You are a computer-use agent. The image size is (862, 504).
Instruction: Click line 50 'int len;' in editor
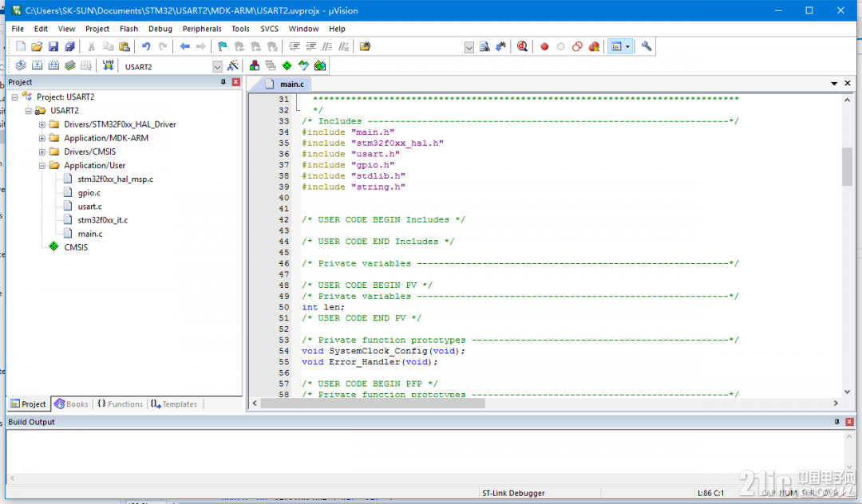[x=322, y=307]
